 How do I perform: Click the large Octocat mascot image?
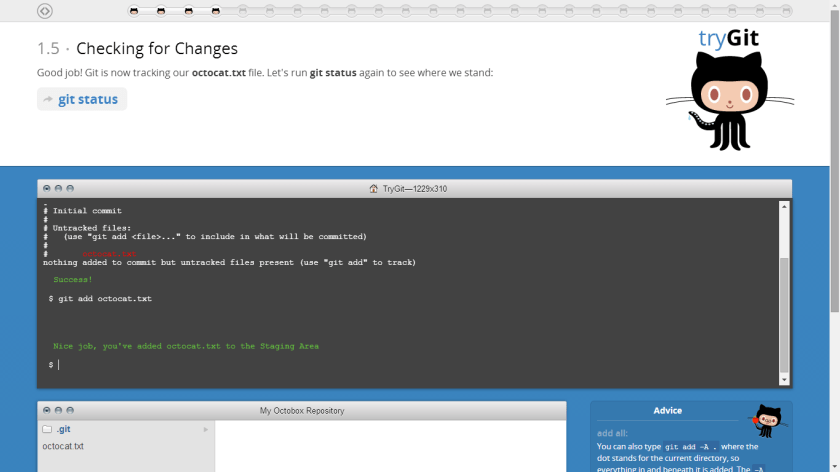click(730, 101)
